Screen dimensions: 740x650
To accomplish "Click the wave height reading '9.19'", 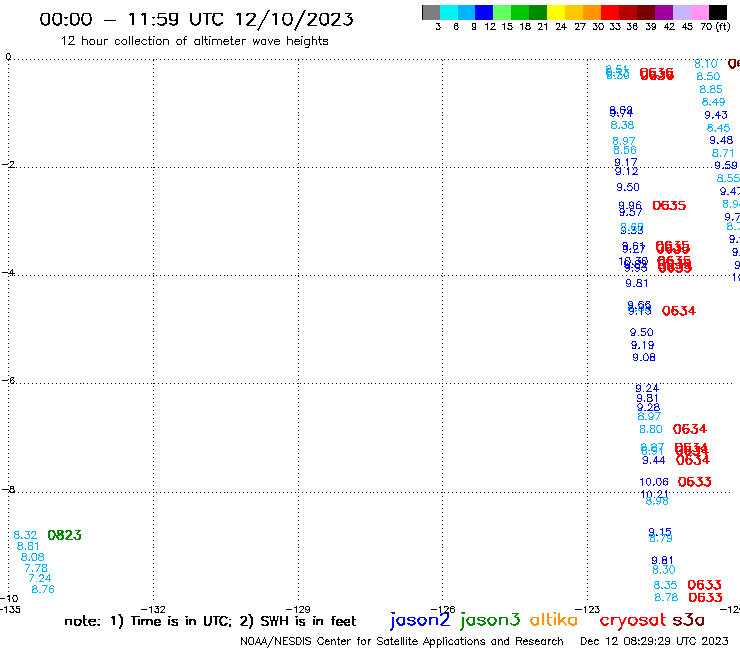I will coord(642,345).
